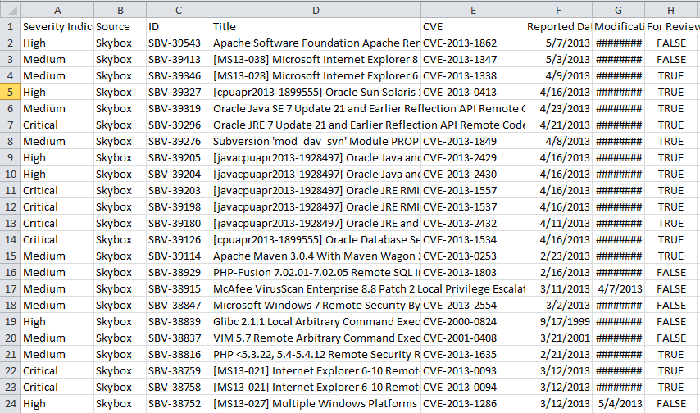This screenshot has width=700, height=413.
Task: Select row 5 header
Action: click(x=10, y=92)
